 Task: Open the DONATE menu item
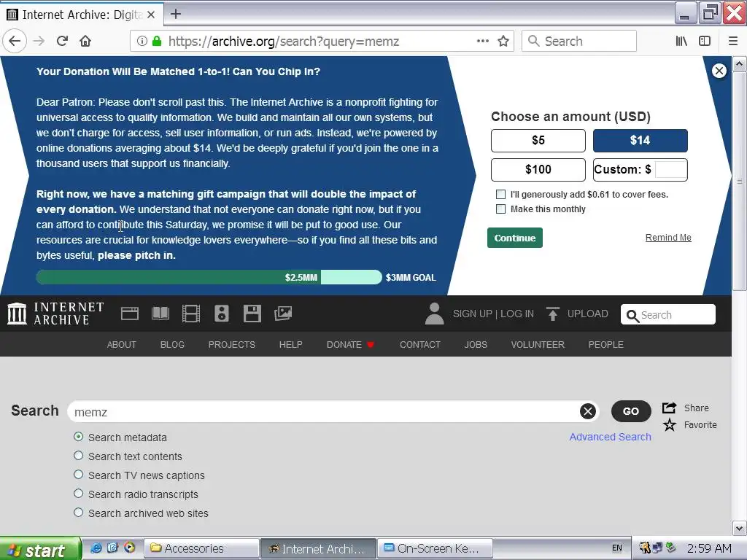coord(351,344)
